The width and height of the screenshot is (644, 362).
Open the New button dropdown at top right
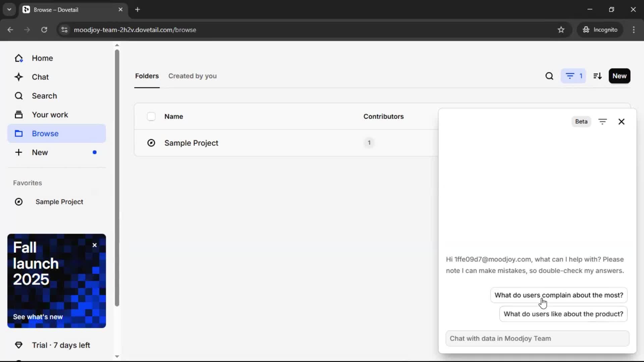click(619, 76)
